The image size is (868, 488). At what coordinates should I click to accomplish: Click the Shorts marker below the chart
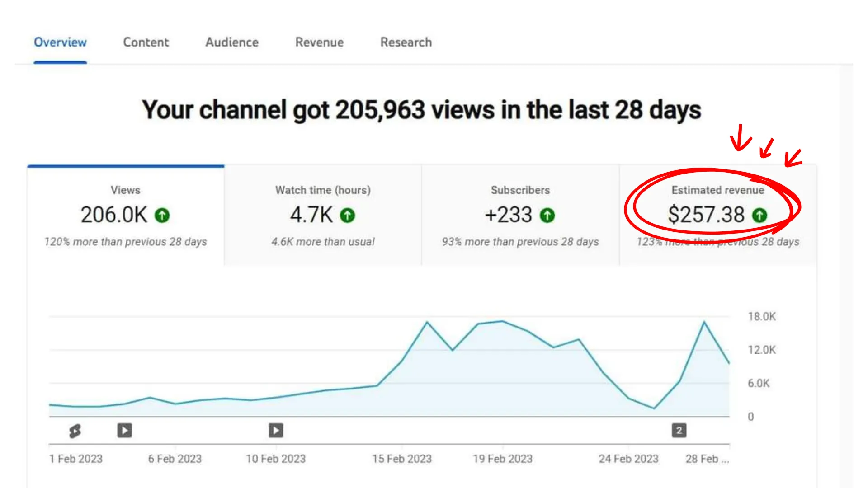click(x=75, y=431)
